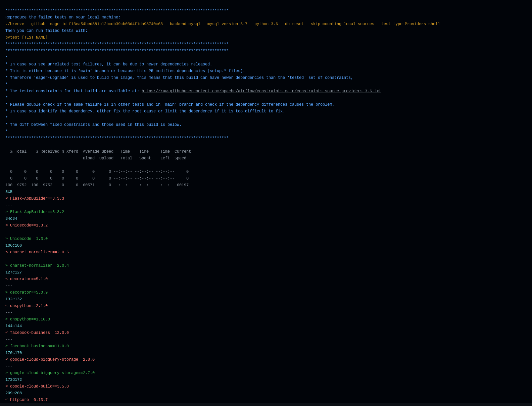Click '< Flask-AppBuilder==3.3.3'

[35, 199]
